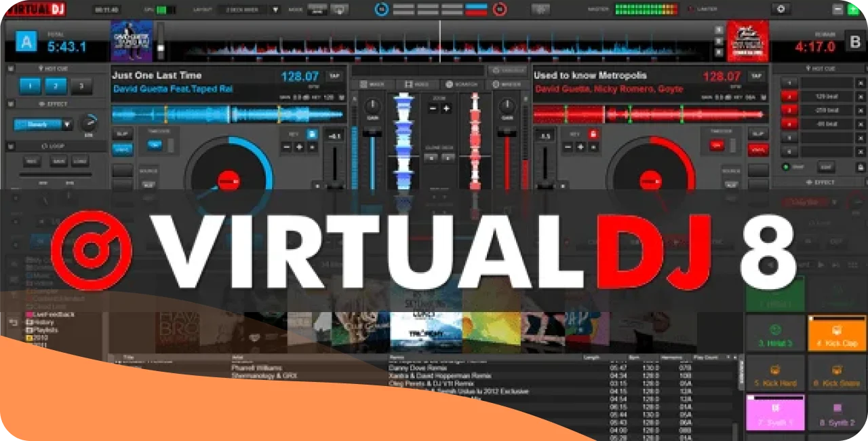Trigger the Kick Snare sampler pad
This screenshot has width=868, height=441.
[835, 373]
